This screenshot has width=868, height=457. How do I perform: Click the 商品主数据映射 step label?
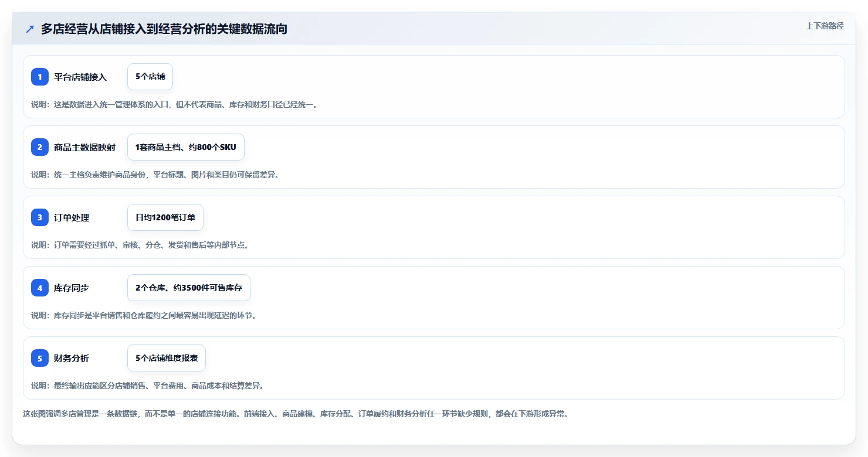[84, 147]
